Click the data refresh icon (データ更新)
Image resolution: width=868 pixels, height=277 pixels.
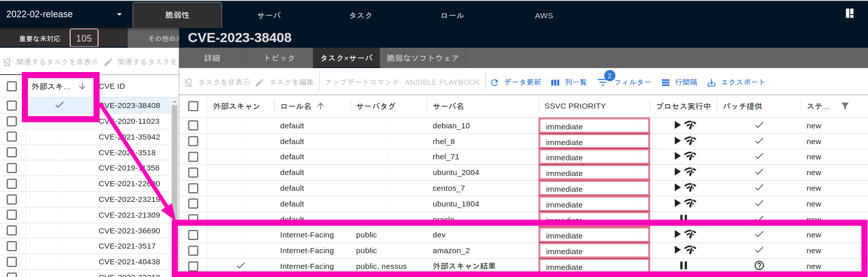(494, 83)
